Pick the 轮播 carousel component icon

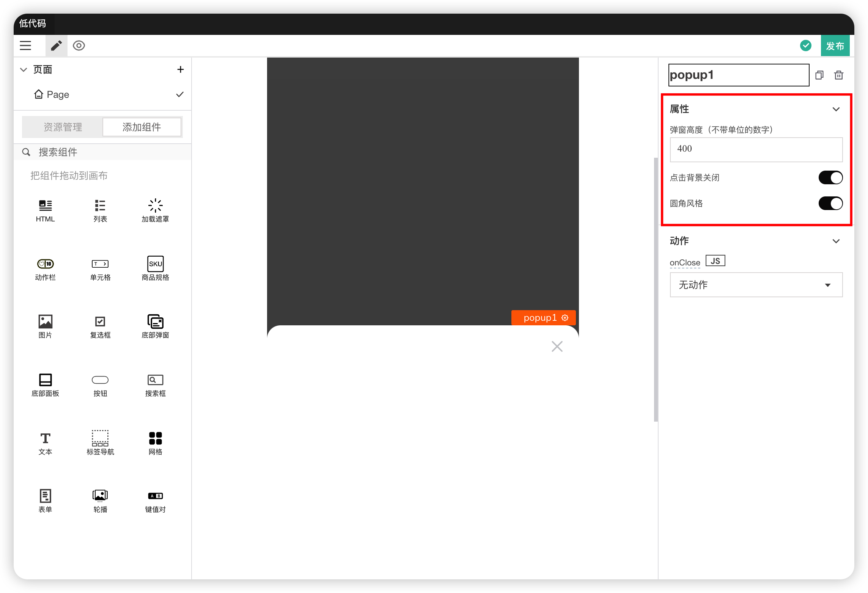point(100,496)
